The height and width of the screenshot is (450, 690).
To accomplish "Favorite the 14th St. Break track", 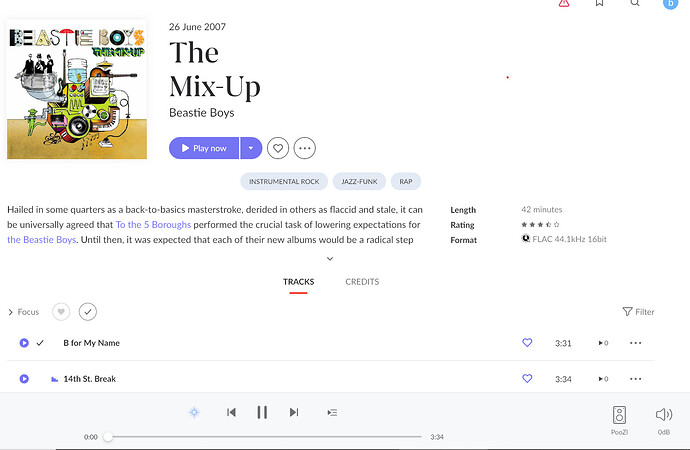I will pyautogui.click(x=527, y=379).
